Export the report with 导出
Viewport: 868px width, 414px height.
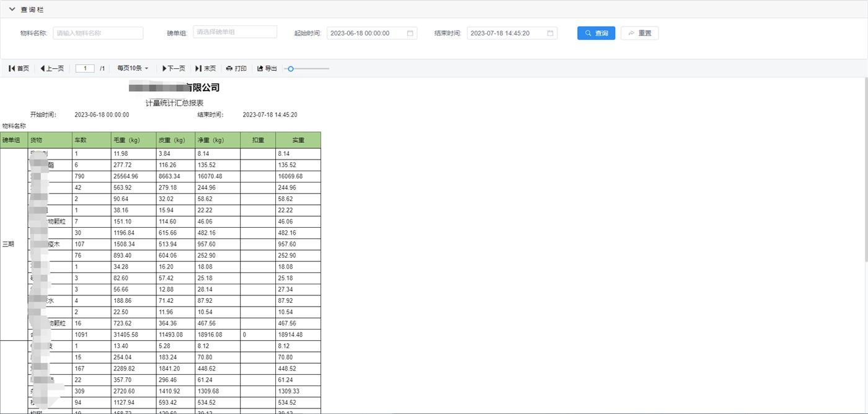coord(267,69)
